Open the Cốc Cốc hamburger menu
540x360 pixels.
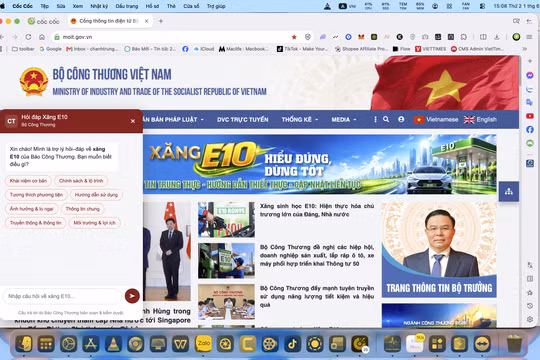[x=529, y=37]
